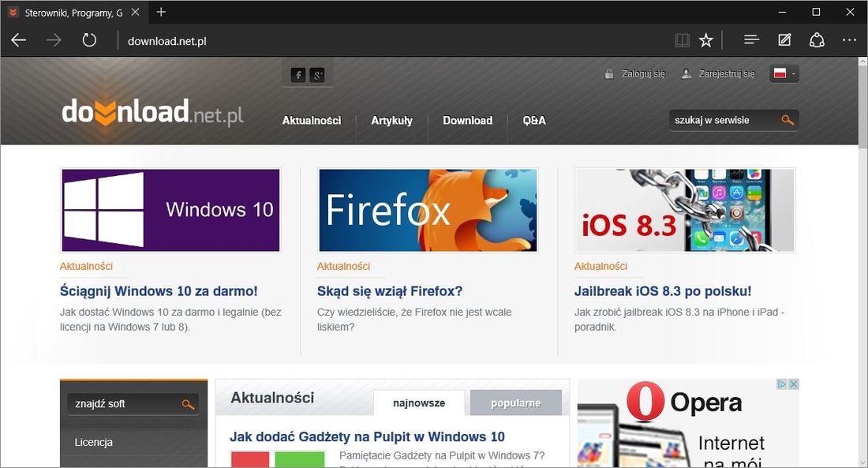
Task: Click the browser forward arrow
Action: [x=54, y=40]
